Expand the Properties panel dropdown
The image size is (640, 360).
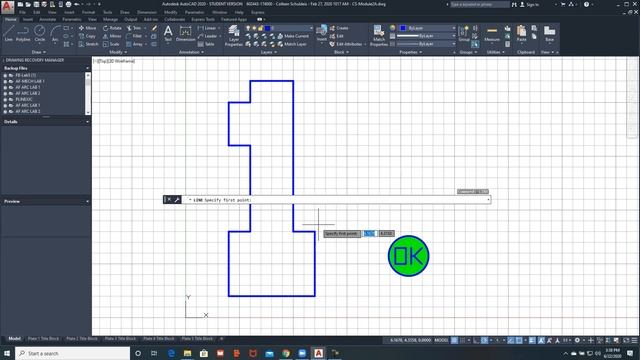click(x=411, y=52)
